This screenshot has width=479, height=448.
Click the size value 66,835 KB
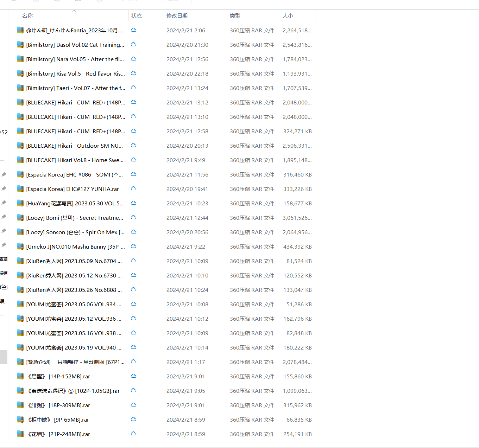click(299, 420)
